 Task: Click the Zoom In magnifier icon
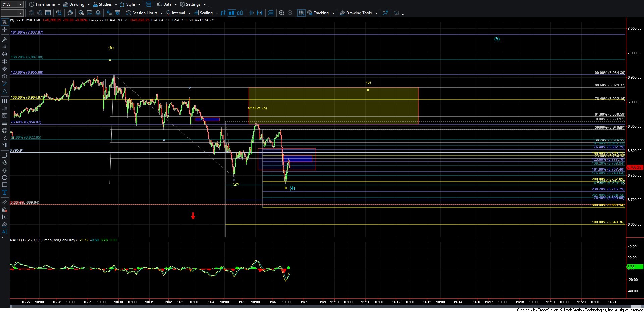pos(282,13)
